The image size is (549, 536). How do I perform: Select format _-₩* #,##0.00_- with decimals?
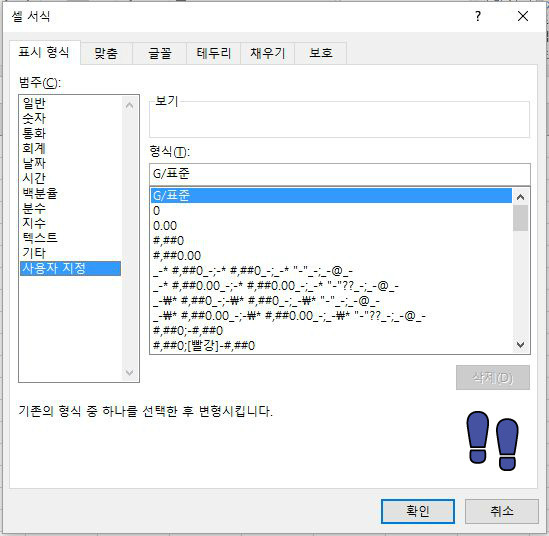(331, 316)
